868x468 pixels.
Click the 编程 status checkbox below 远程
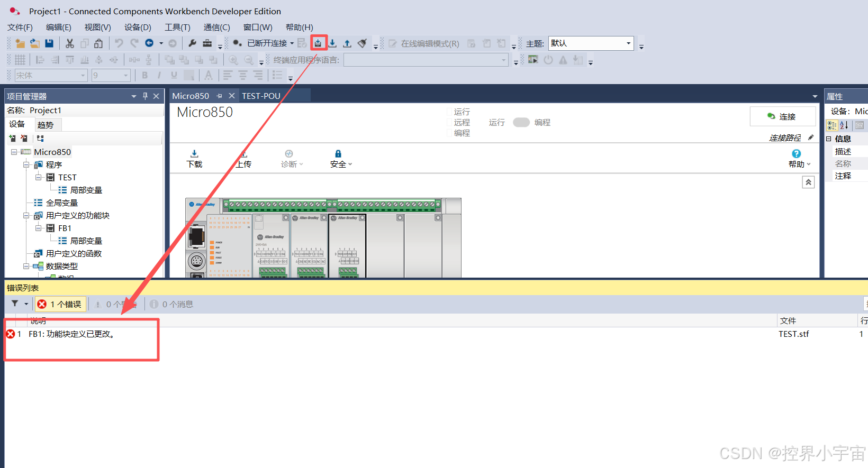[x=449, y=133]
